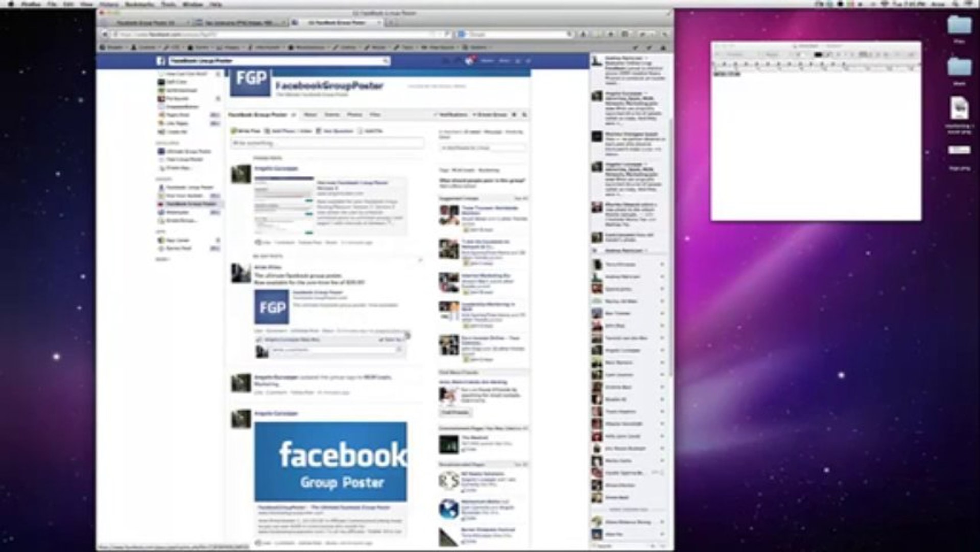Open the Disable dropdown in Web Developer toolbar

click(x=114, y=47)
